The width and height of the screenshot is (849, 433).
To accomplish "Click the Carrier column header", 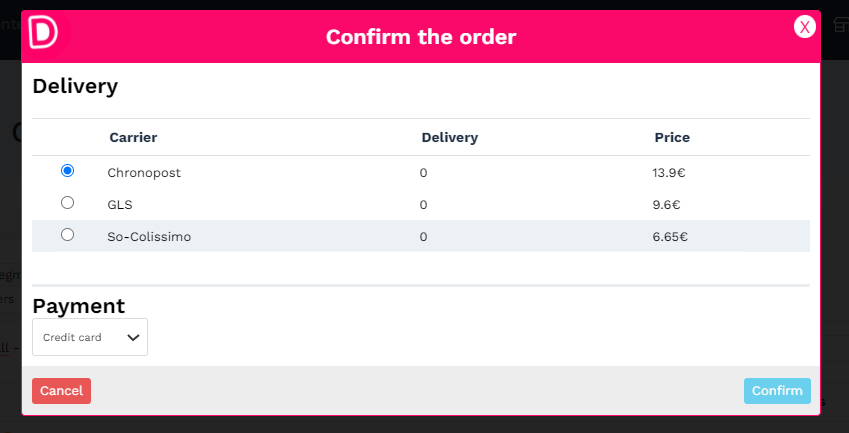I will point(133,137).
